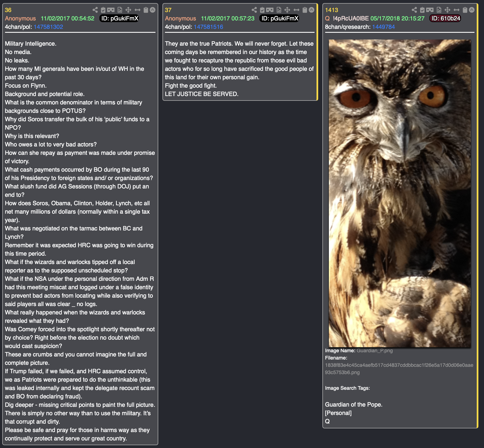Click the image file icon on post 1413
Image resolution: width=484 pixels, height=448 pixels.
click(x=439, y=10)
